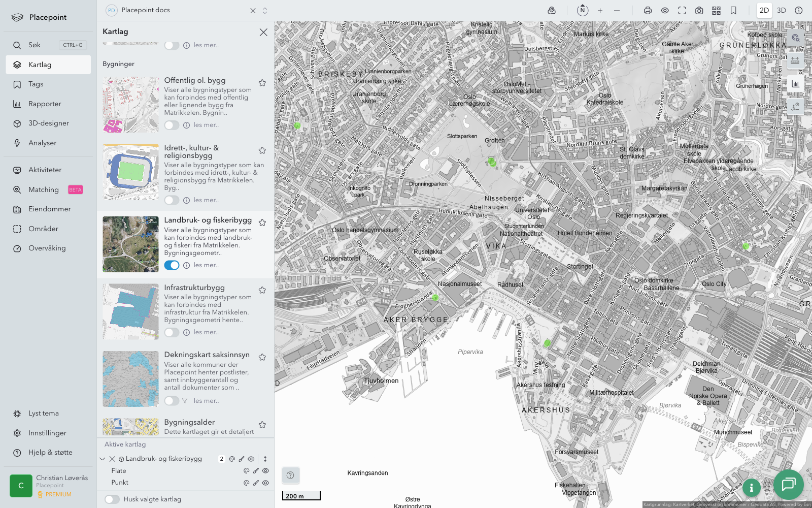Enable the Offentlig ol. bygg layer toggle

[172, 125]
